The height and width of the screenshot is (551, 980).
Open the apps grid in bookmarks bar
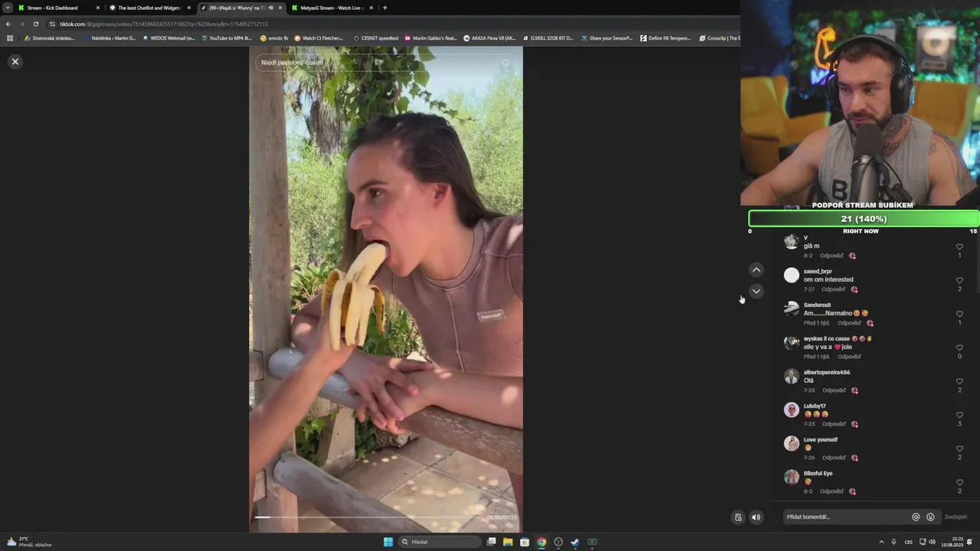click(x=10, y=38)
